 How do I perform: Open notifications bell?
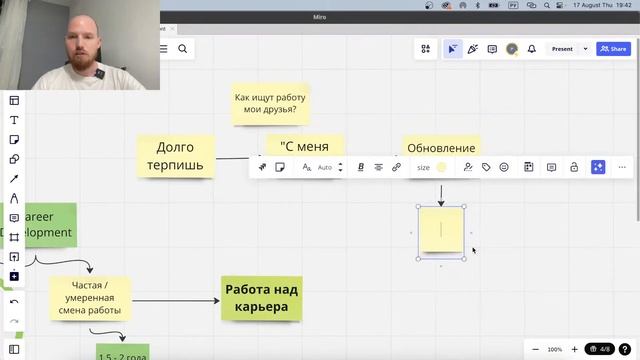click(531, 49)
